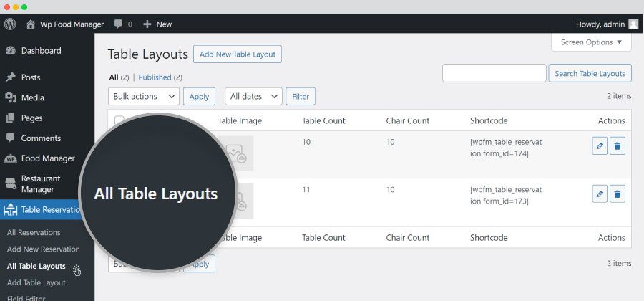Click the Restaurant Manager icon

click(x=10, y=183)
